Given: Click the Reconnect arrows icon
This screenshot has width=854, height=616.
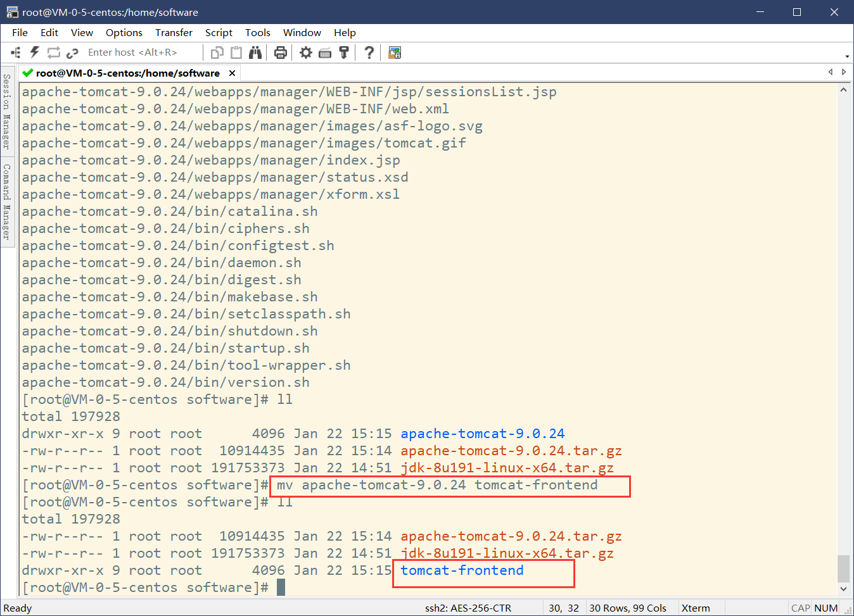Looking at the screenshot, I should coord(54,53).
